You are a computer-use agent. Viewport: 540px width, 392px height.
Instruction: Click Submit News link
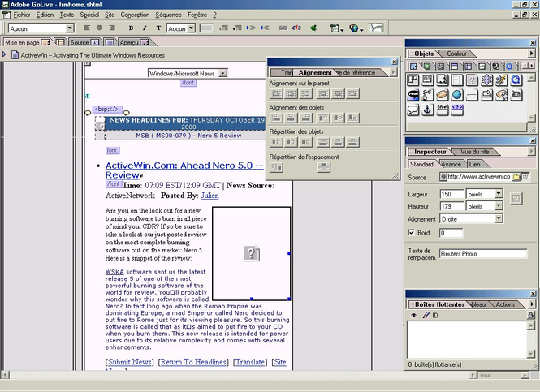click(130, 362)
